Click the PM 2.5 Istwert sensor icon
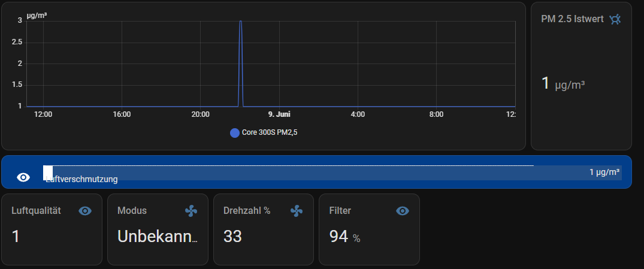 pyautogui.click(x=615, y=19)
